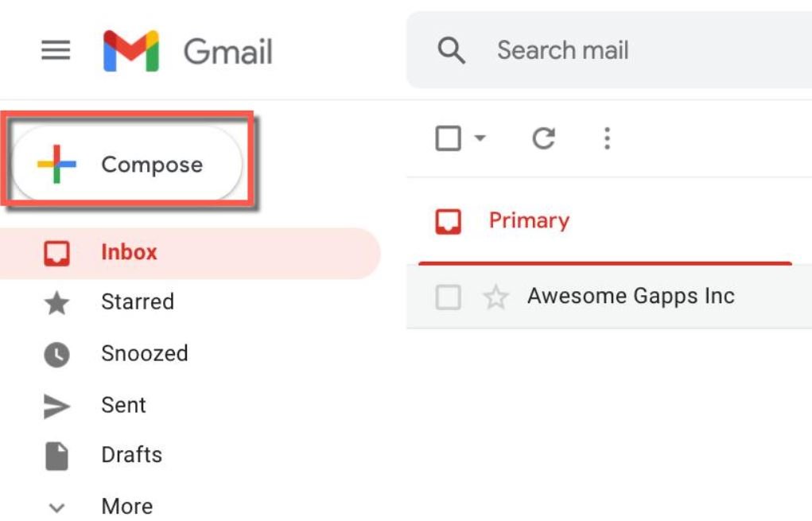Open the Awesome Gapps Inc email

point(631,295)
